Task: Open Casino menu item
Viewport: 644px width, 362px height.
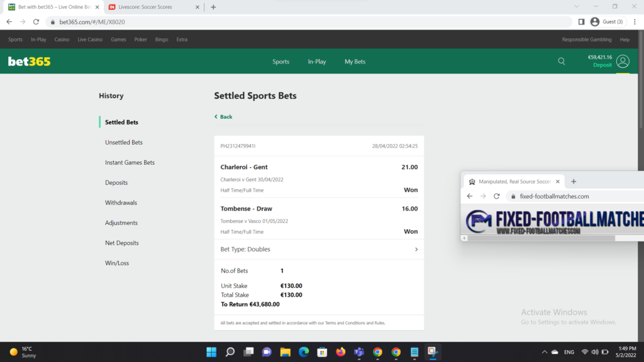Action: point(62,40)
